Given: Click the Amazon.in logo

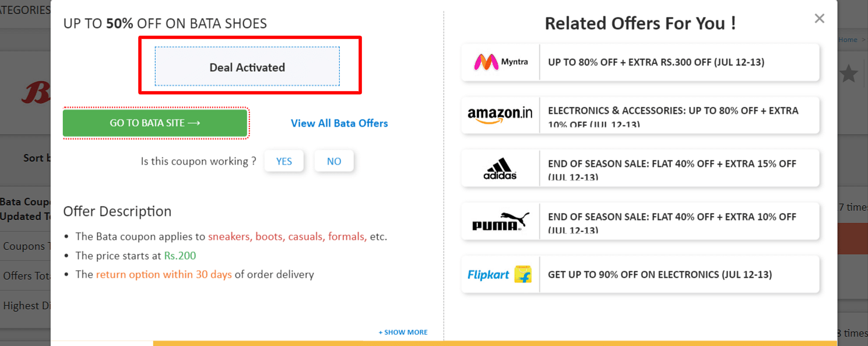Looking at the screenshot, I should [500, 115].
